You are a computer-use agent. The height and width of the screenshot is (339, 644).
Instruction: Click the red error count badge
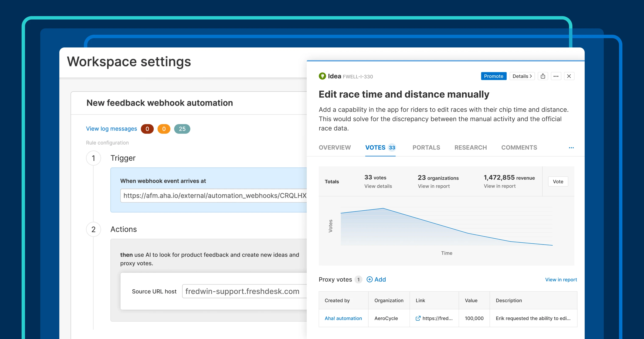pos(147,129)
